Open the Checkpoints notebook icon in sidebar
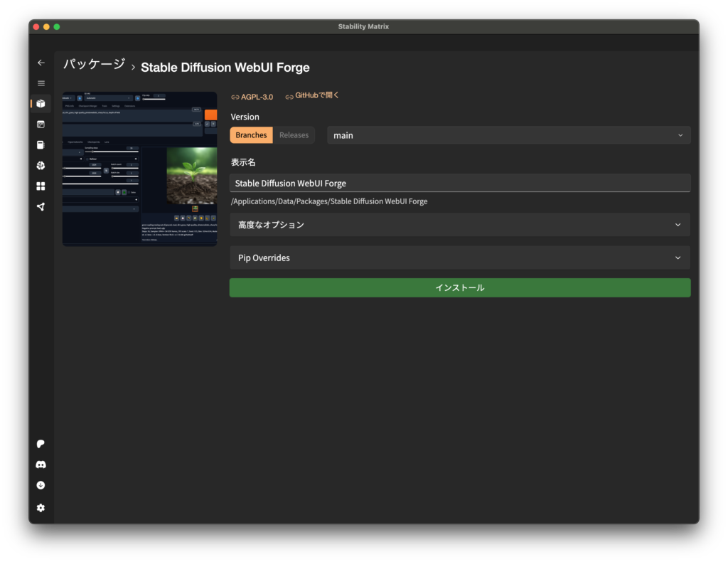The width and height of the screenshot is (728, 562). coord(41,145)
